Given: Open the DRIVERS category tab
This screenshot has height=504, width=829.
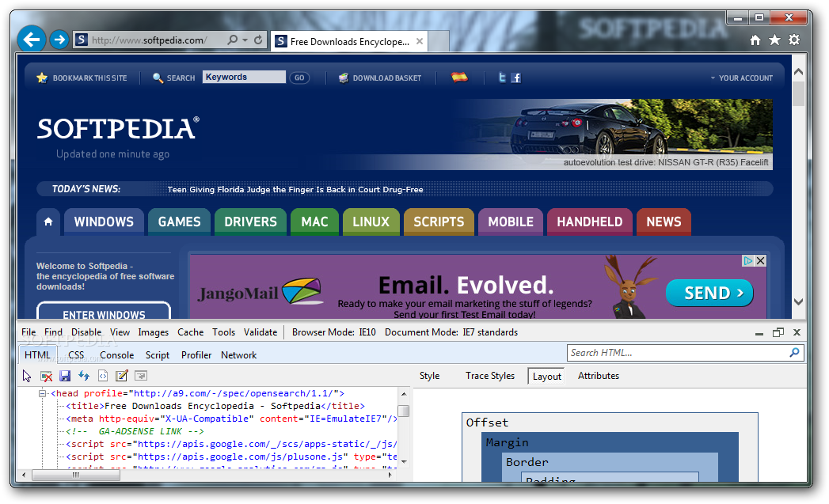Looking at the screenshot, I should pos(250,222).
